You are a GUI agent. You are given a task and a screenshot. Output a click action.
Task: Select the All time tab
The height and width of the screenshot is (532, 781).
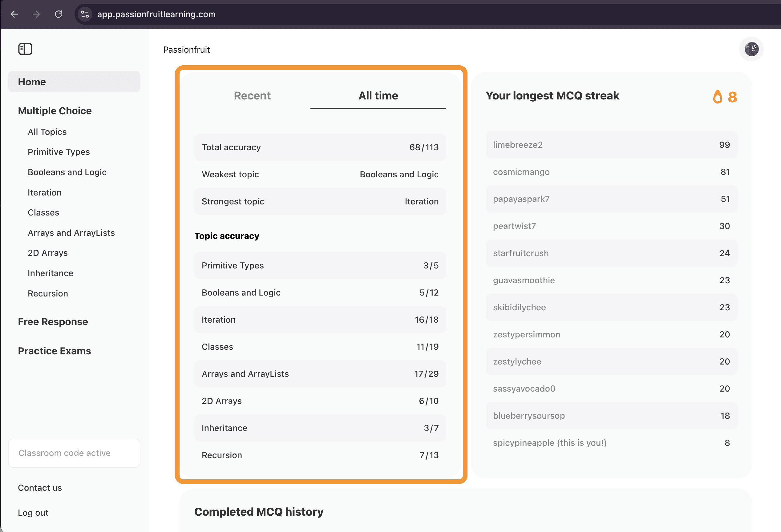coord(378,96)
